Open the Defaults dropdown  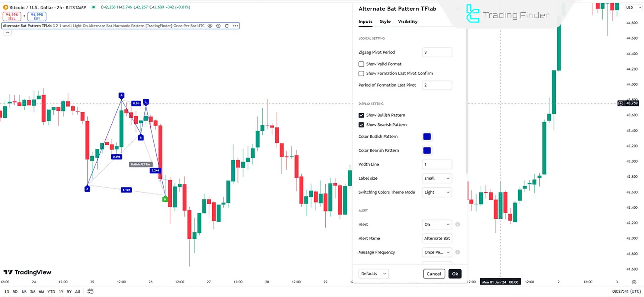tap(374, 274)
